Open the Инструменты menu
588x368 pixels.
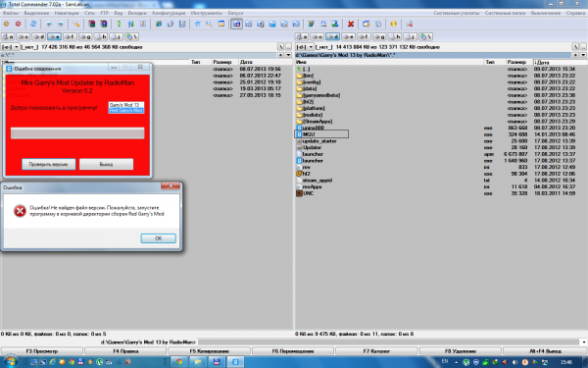(207, 13)
